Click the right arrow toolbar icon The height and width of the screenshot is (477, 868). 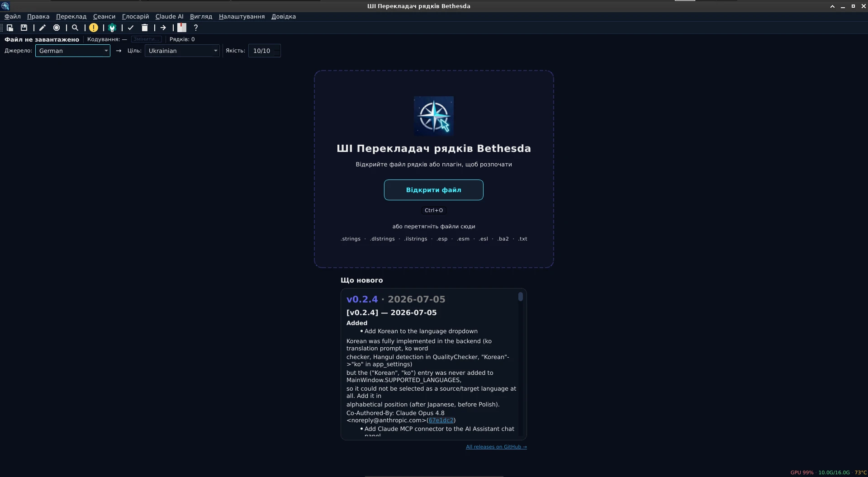(x=163, y=28)
